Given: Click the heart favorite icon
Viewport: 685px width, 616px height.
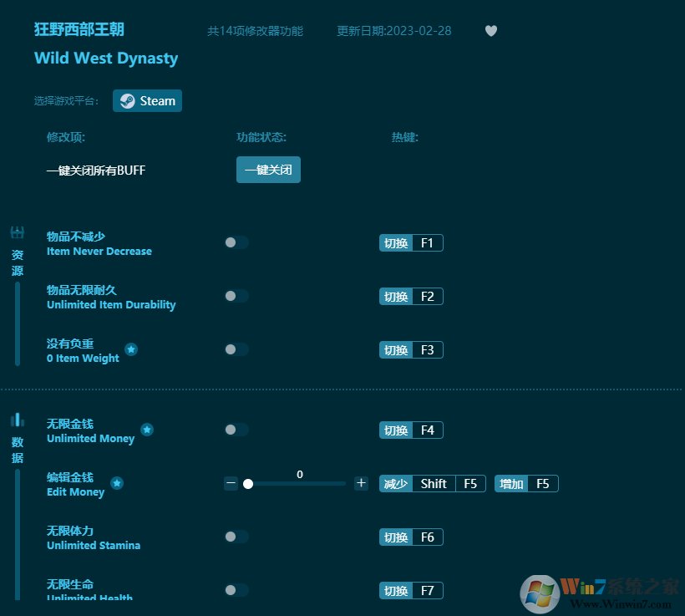Looking at the screenshot, I should [491, 31].
